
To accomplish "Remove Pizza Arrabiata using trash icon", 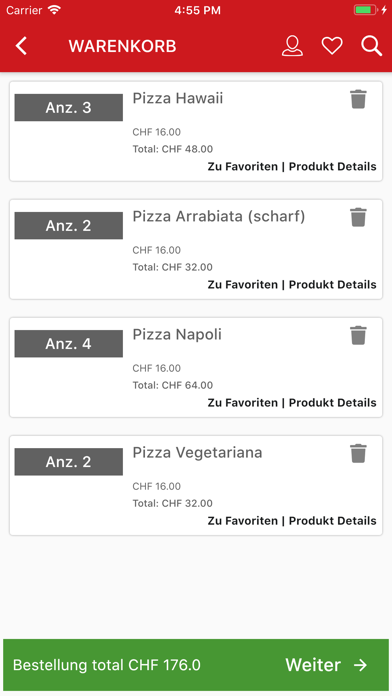I will 358,217.
